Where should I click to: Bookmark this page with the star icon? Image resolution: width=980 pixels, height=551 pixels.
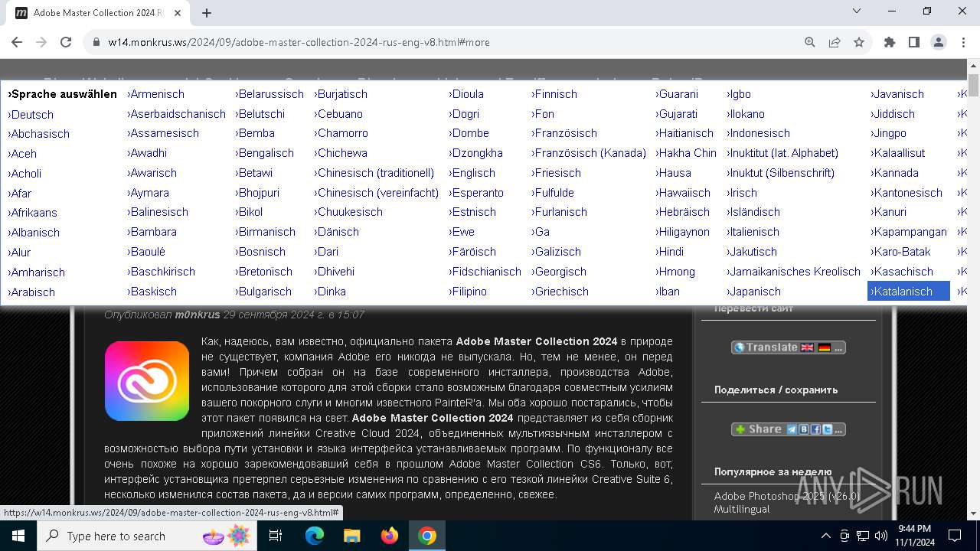tap(859, 42)
